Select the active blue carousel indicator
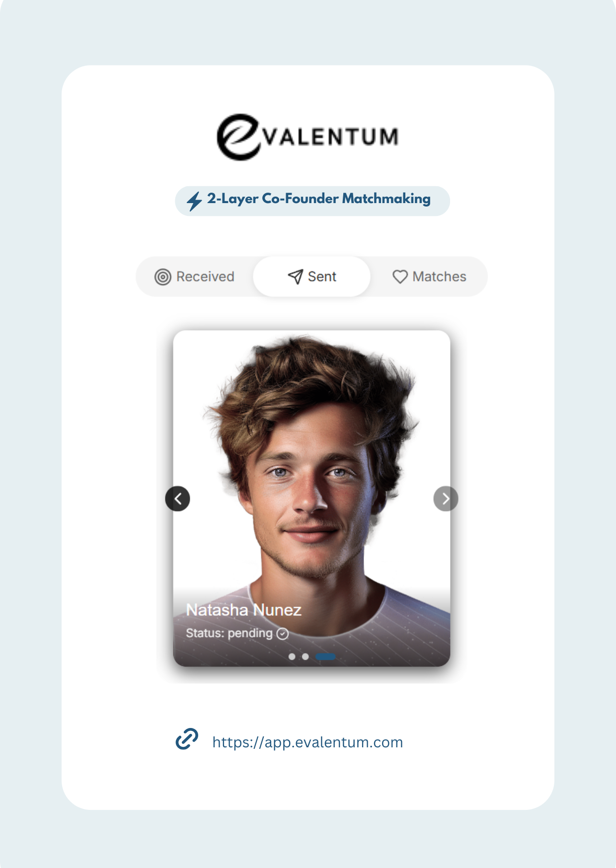The image size is (616, 868). click(325, 656)
